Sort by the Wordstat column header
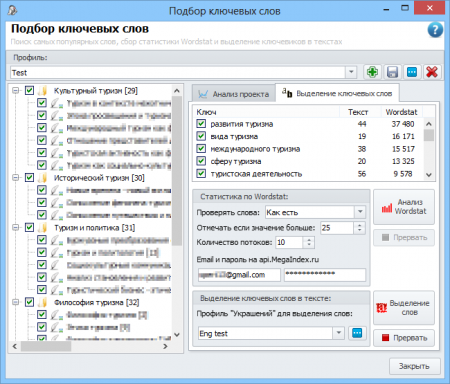450x384 pixels. coord(401,112)
